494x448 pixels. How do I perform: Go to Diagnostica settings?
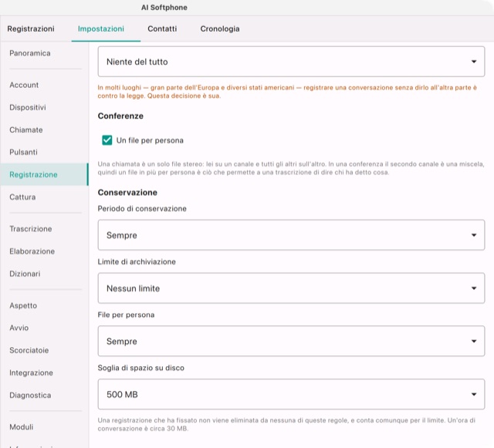(45, 395)
